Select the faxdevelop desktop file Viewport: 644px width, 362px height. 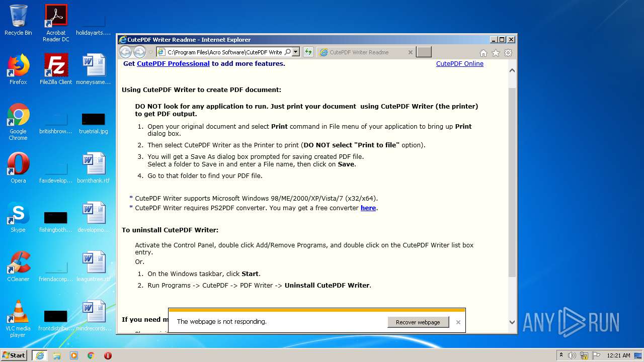coord(56,171)
